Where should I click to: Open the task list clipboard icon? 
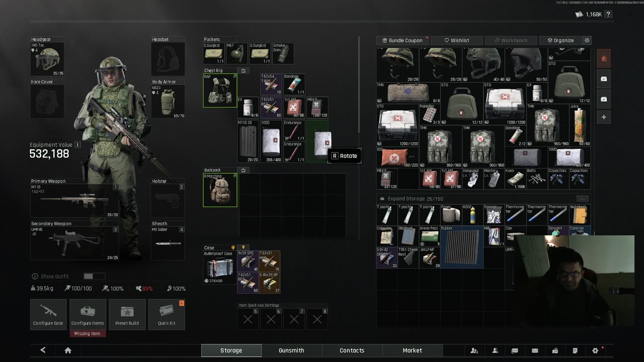click(575, 350)
